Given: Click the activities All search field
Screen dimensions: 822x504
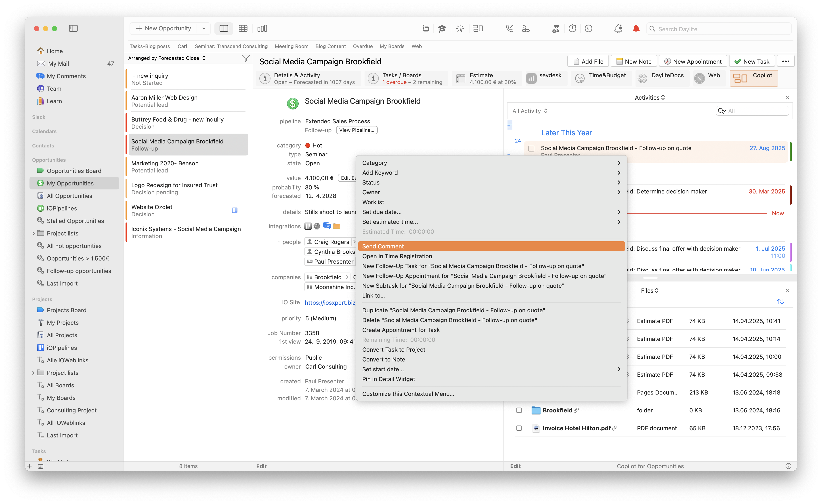Looking at the screenshot, I should coord(752,111).
